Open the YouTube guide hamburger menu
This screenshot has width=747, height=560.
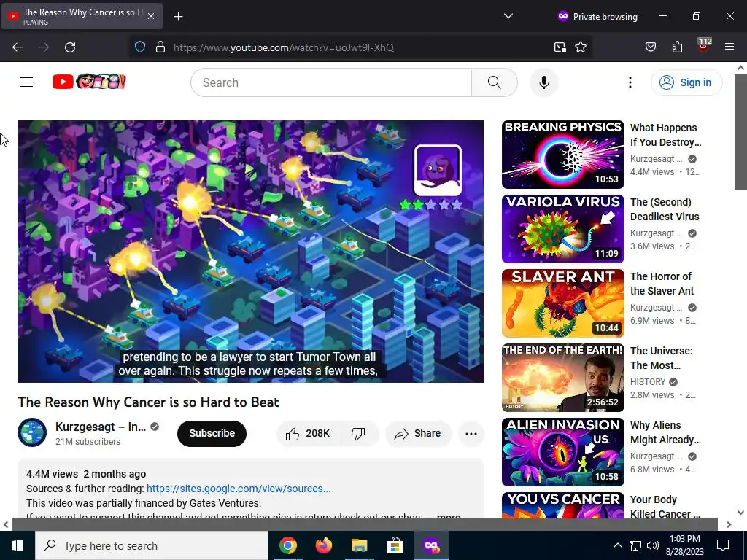coord(26,82)
